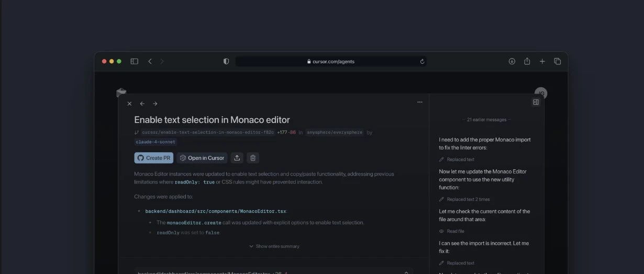644x274 pixels.
Task: Click the cursor.com/agents address bar
Action: click(330, 61)
